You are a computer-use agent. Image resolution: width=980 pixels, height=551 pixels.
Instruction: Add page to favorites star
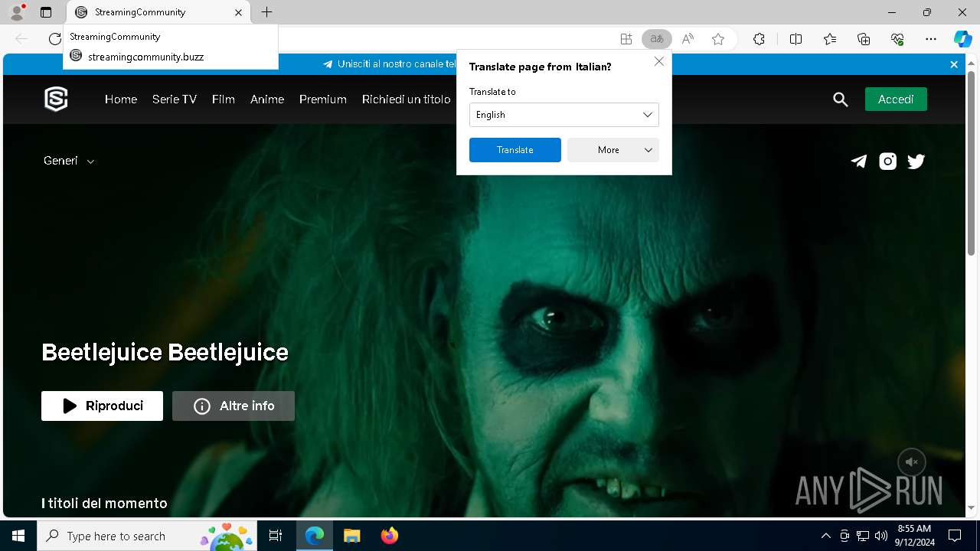(718, 39)
